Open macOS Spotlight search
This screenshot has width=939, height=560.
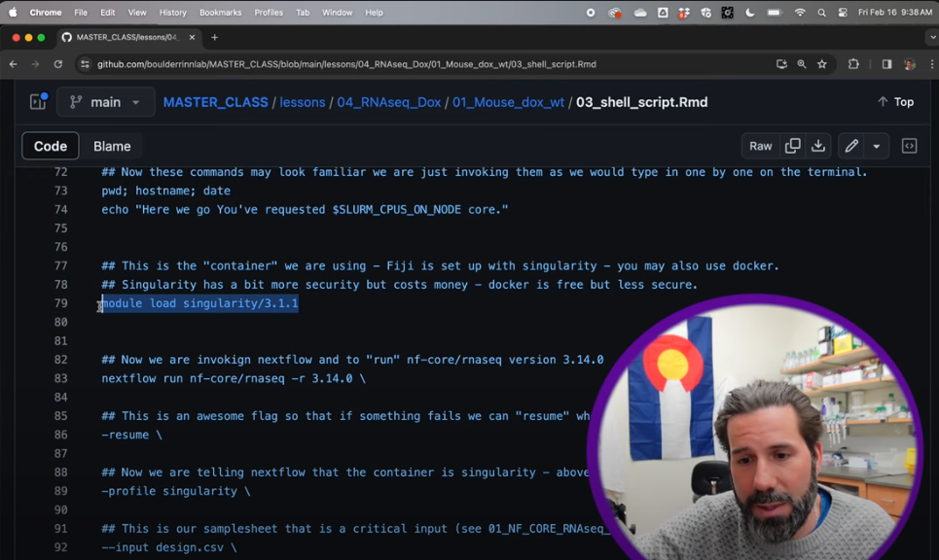[x=821, y=13]
